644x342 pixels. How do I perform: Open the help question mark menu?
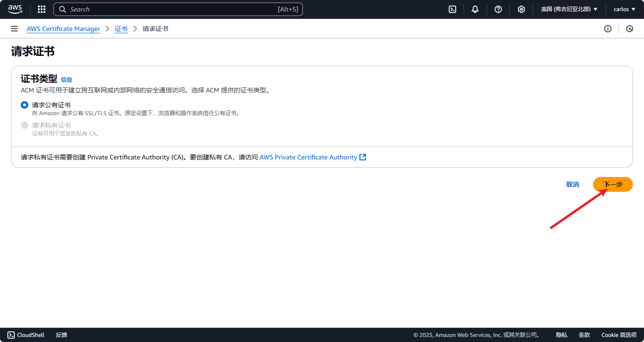click(498, 9)
